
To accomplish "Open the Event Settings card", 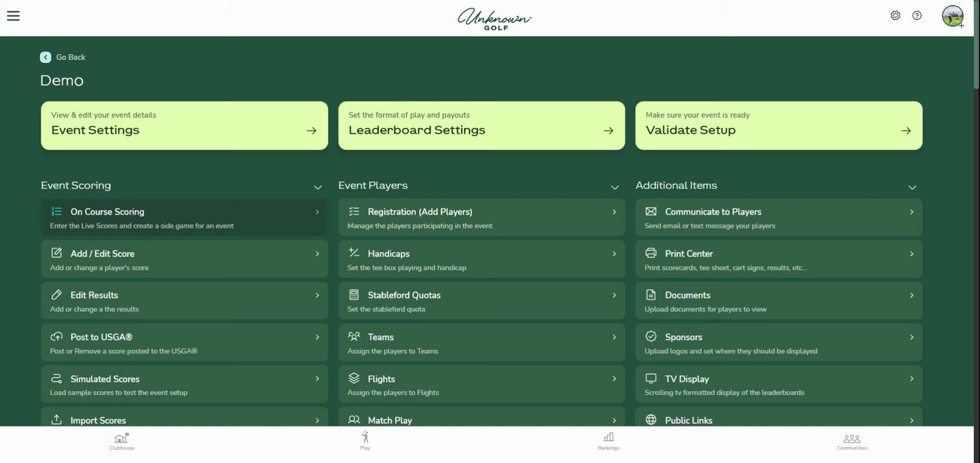I will [185, 125].
